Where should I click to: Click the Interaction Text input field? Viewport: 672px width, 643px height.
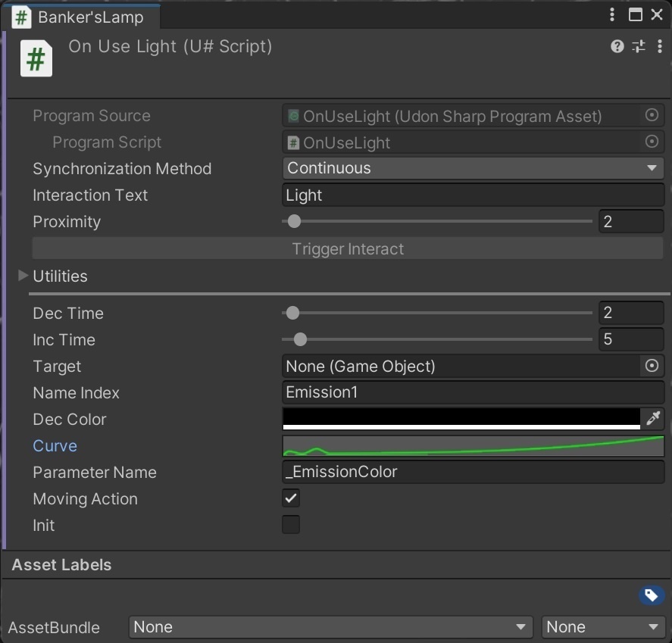click(473, 195)
